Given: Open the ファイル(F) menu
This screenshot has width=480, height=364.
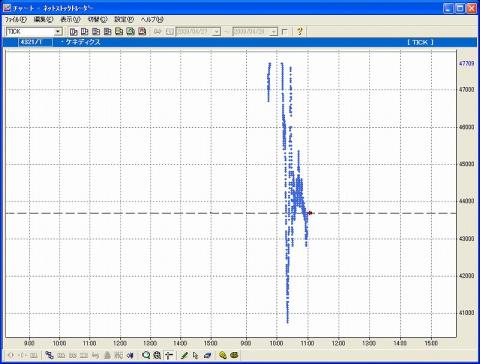Looking at the screenshot, I should [x=15, y=19].
